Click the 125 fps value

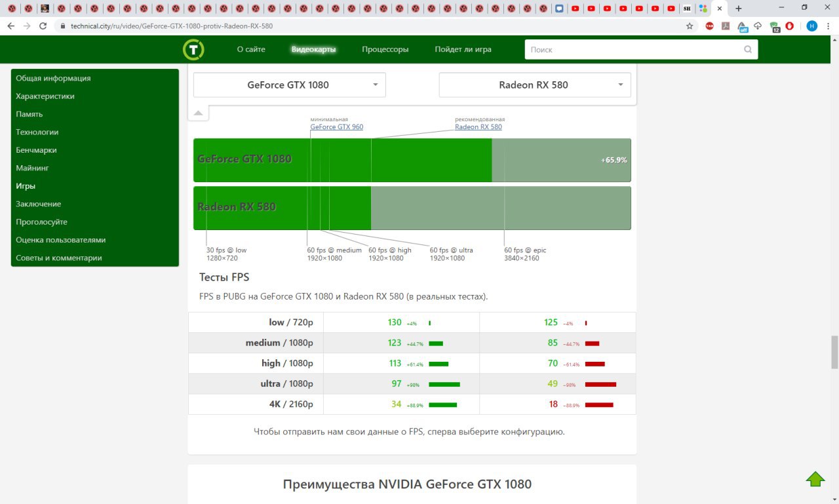coord(551,322)
